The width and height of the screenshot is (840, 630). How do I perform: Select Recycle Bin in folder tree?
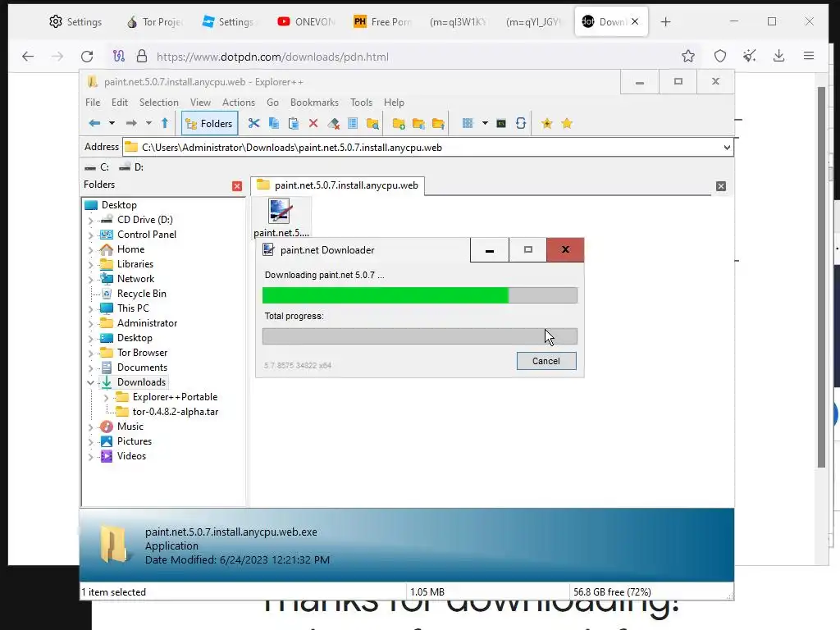(141, 294)
